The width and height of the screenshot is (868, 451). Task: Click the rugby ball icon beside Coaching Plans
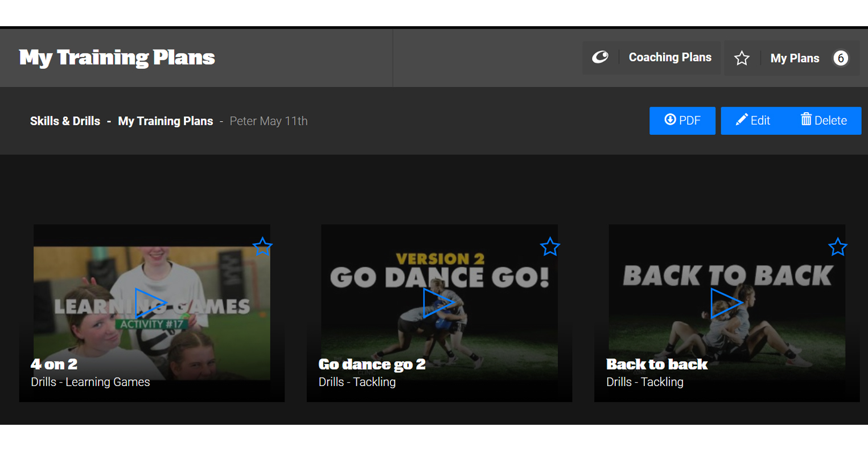coord(600,58)
